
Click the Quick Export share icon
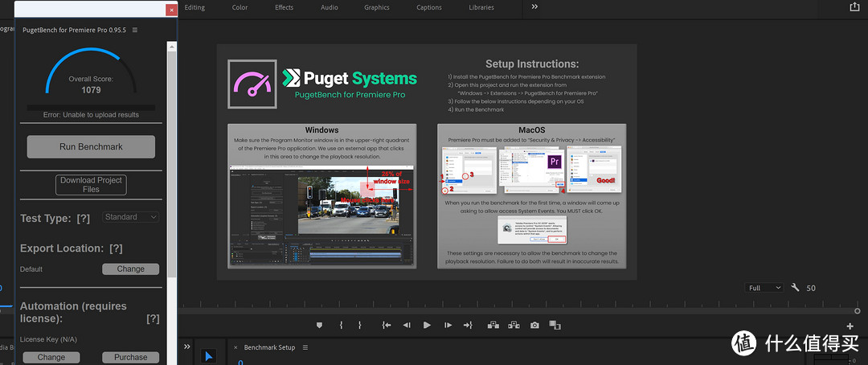854,6
